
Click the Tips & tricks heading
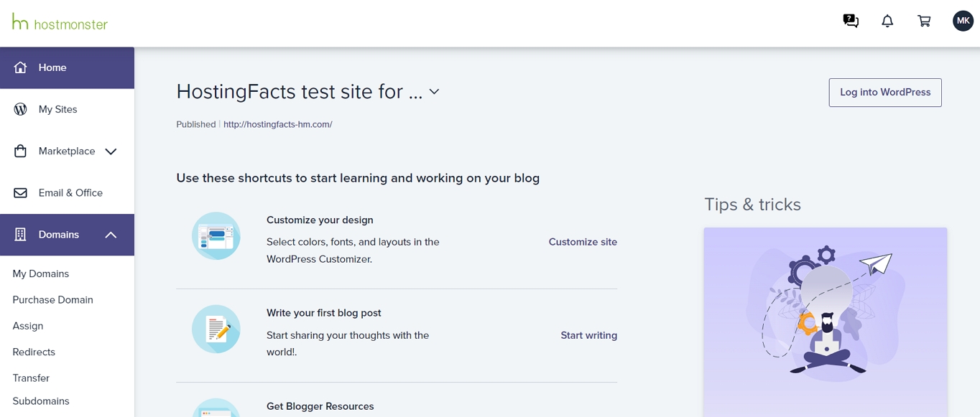[752, 205]
